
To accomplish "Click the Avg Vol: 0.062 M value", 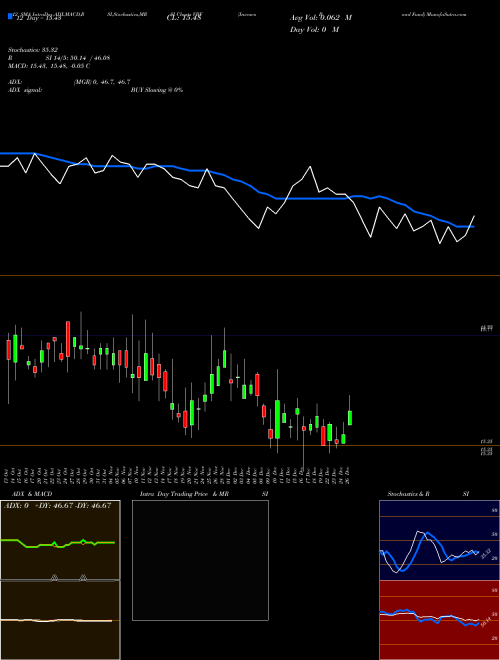I will point(321,18).
